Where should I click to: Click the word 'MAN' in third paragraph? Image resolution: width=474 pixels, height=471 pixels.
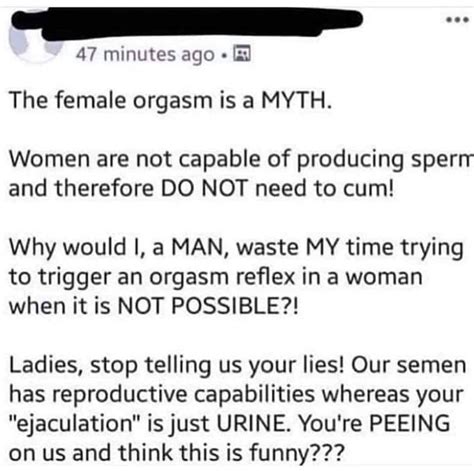tap(196, 247)
